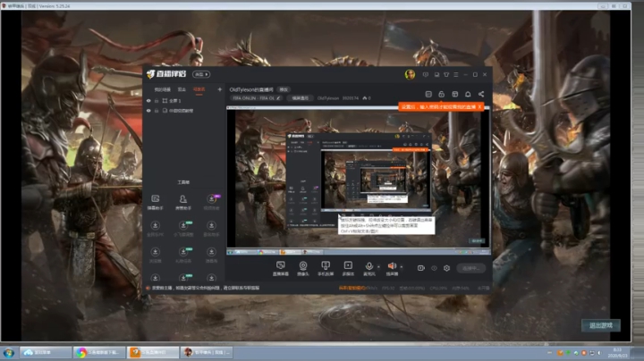Expand microphone options arrow
The image size is (644, 361).
(378, 266)
